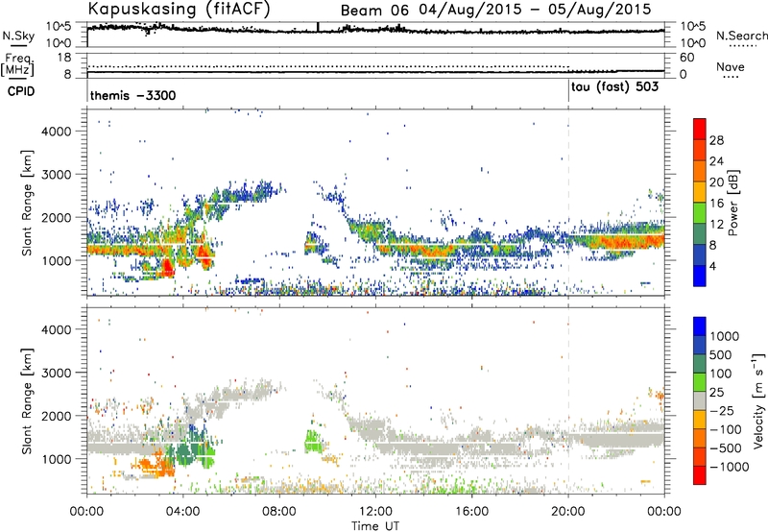Click the 'themis -3300' CPID text
This screenshot has width=768, height=532.
point(132,95)
